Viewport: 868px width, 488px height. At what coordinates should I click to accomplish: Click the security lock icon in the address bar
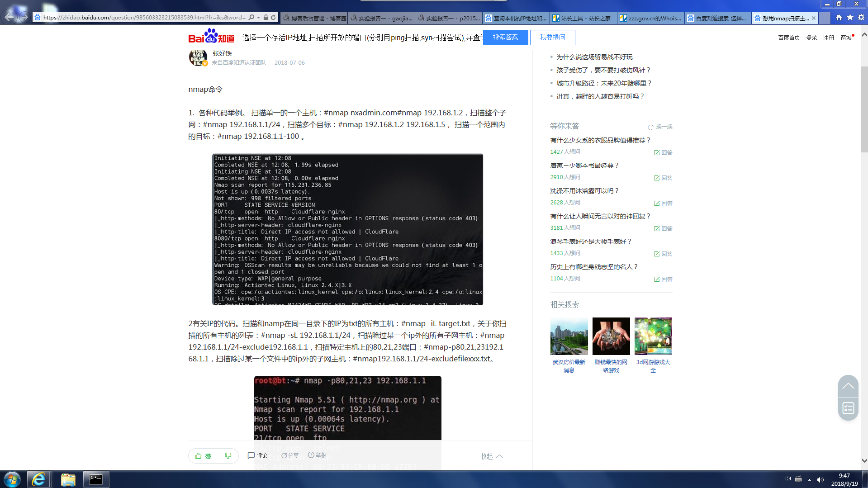(266, 18)
